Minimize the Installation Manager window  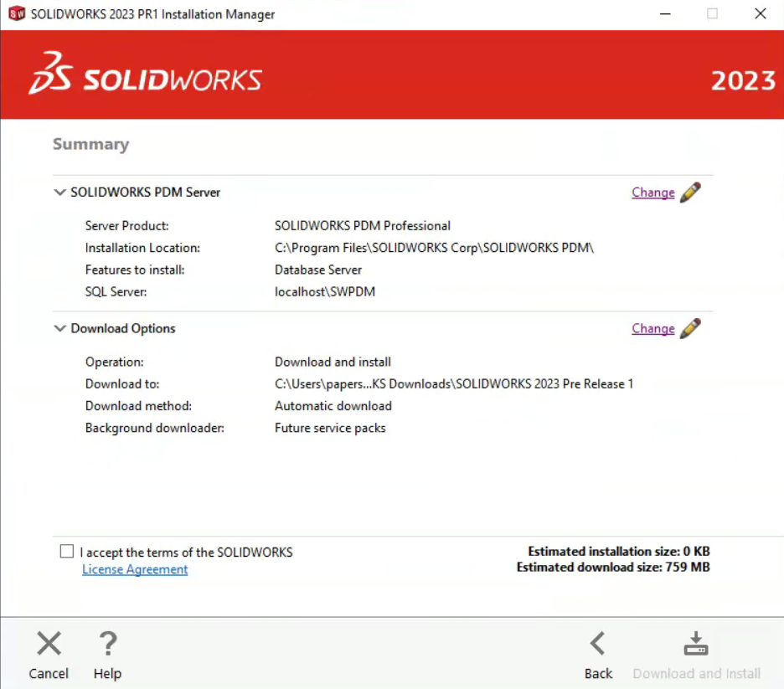click(665, 14)
